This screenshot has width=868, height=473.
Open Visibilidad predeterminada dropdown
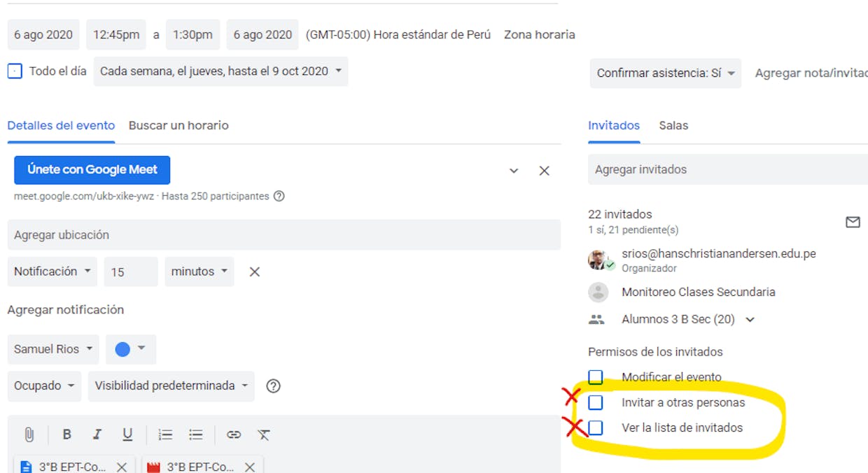(171, 386)
